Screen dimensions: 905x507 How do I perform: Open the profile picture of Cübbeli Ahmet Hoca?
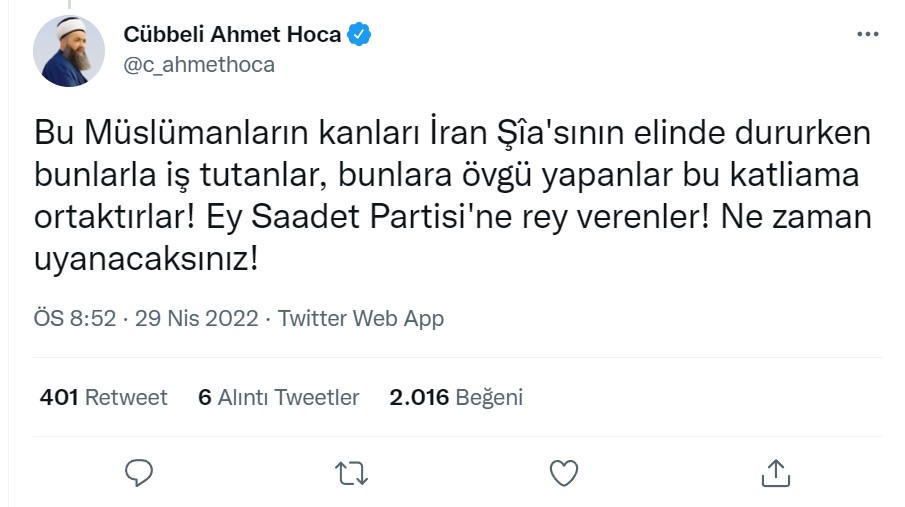click(69, 51)
